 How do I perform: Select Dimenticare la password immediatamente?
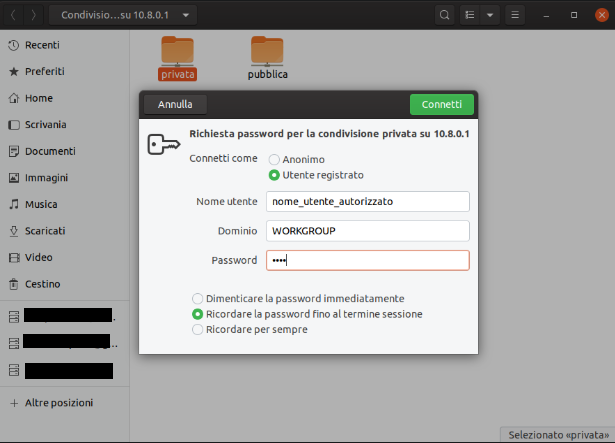tap(197, 299)
